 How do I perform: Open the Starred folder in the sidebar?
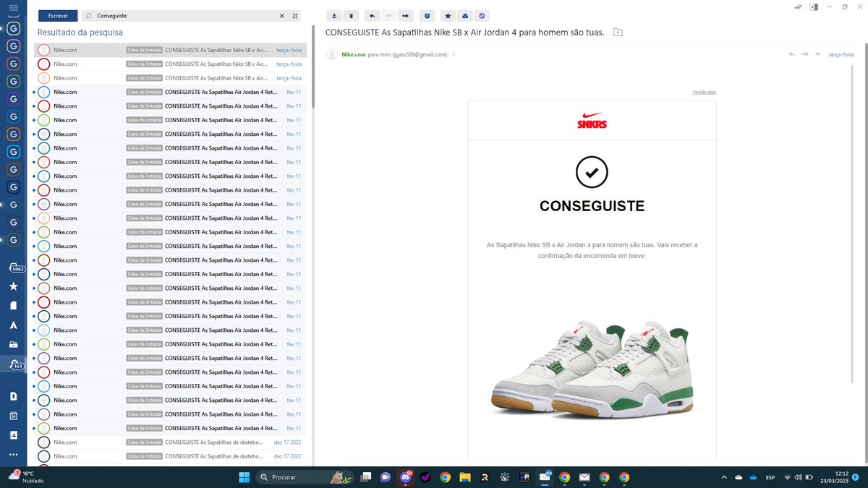[x=13, y=286]
